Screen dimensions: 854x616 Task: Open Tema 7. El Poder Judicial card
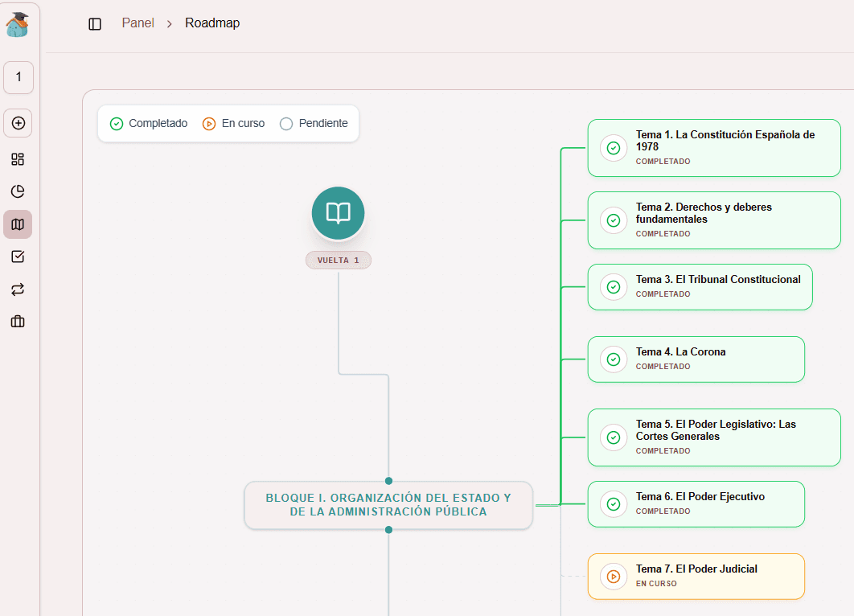click(x=696, y=576)
